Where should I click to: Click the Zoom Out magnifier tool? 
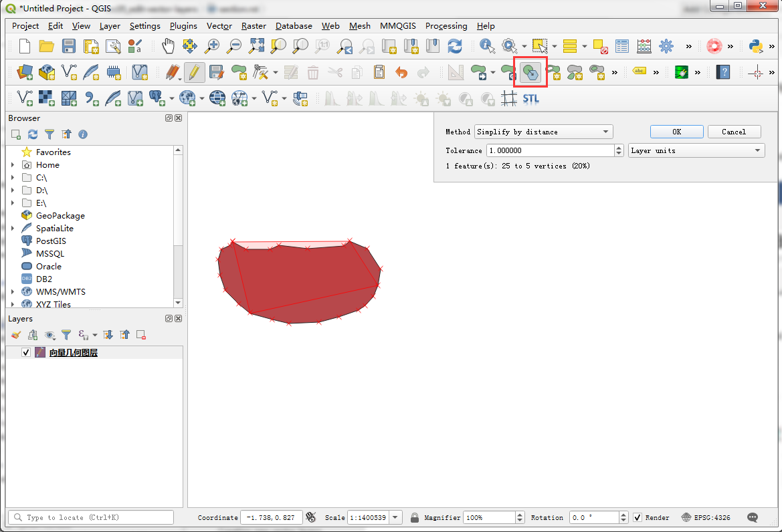tap(234, 46)
